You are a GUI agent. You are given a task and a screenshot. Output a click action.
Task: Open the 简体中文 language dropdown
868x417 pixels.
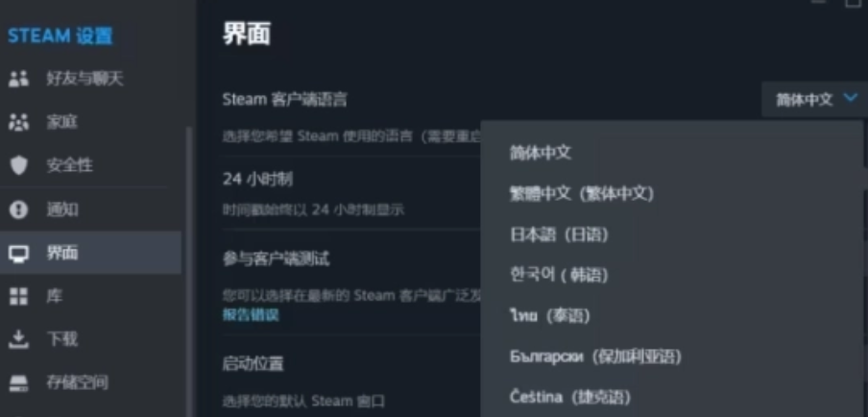coord(814,99)
